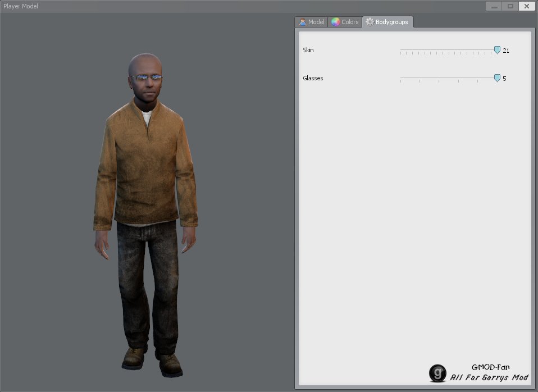
Task: Switch to the Model tab
Action: tap(311, 22)
